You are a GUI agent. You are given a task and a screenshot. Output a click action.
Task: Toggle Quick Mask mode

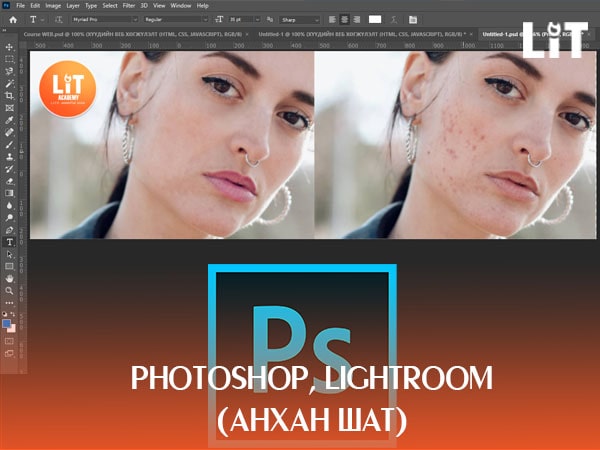(x=9, y=341)
